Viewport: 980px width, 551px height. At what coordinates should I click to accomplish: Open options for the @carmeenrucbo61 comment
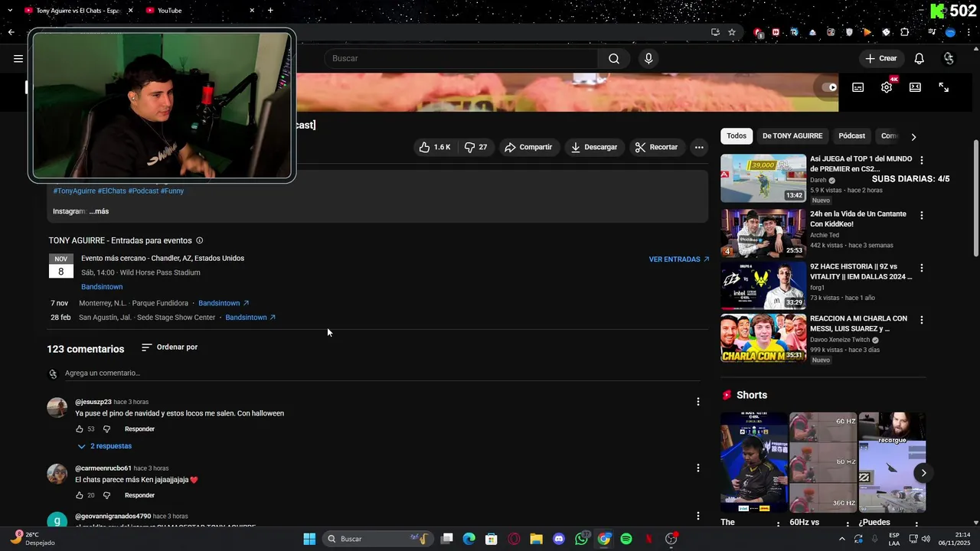(x=697, y=468)
